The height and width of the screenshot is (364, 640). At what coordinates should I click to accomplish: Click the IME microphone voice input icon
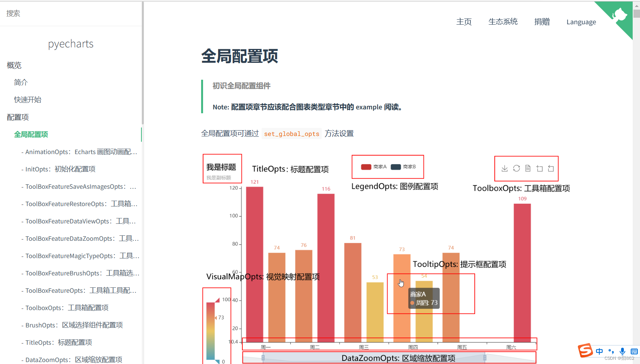(x=622, y=351)
